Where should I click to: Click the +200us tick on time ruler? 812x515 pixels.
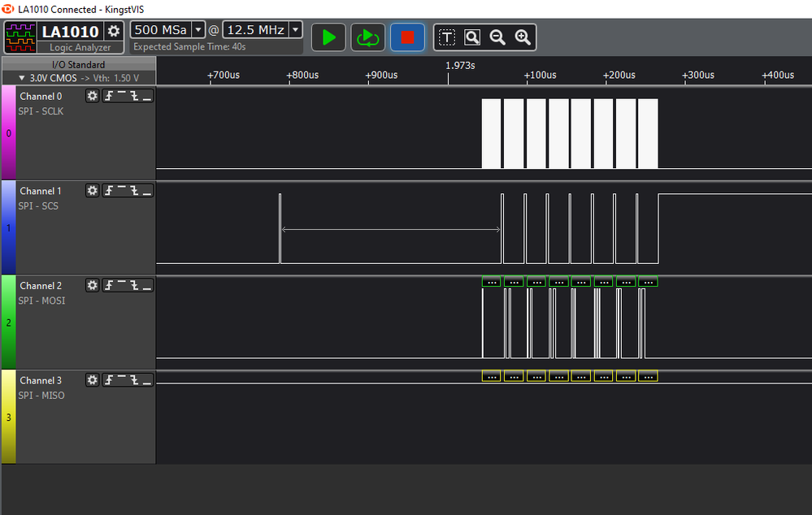click(619, 75)
